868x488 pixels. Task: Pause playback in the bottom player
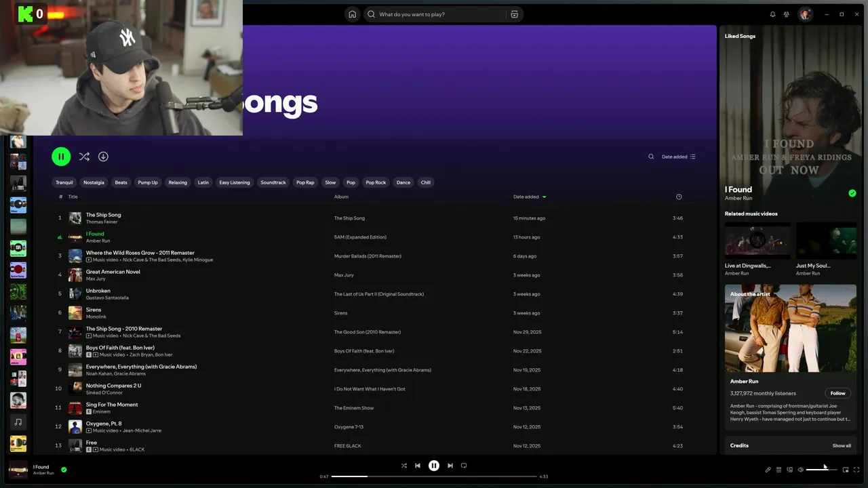(x=434, y=466)
